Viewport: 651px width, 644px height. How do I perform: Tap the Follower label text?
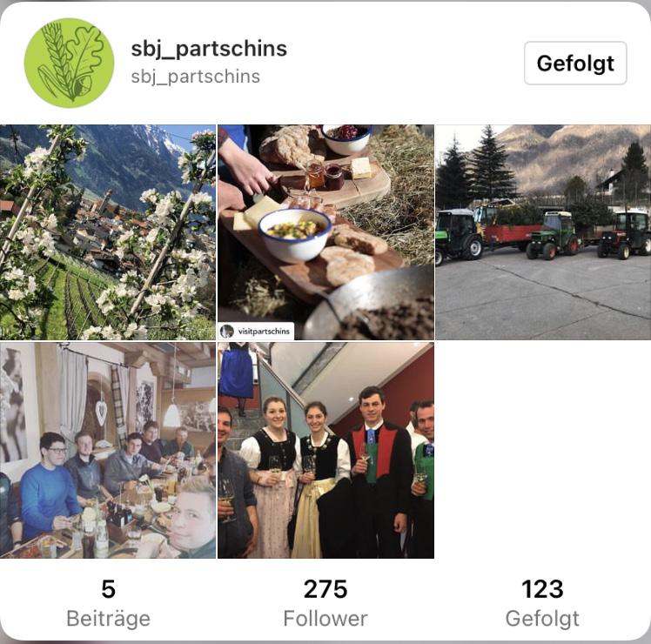[x=325, y=619]
